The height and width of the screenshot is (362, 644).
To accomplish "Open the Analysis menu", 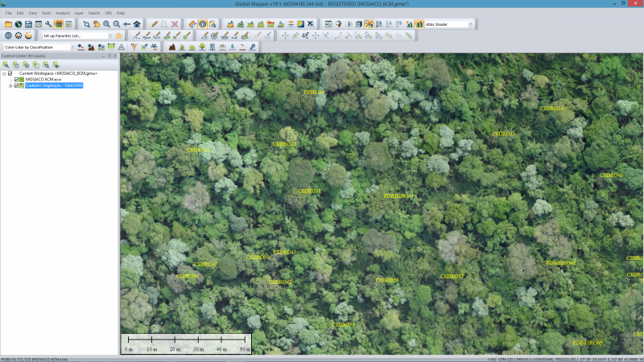I will (63, 13).
